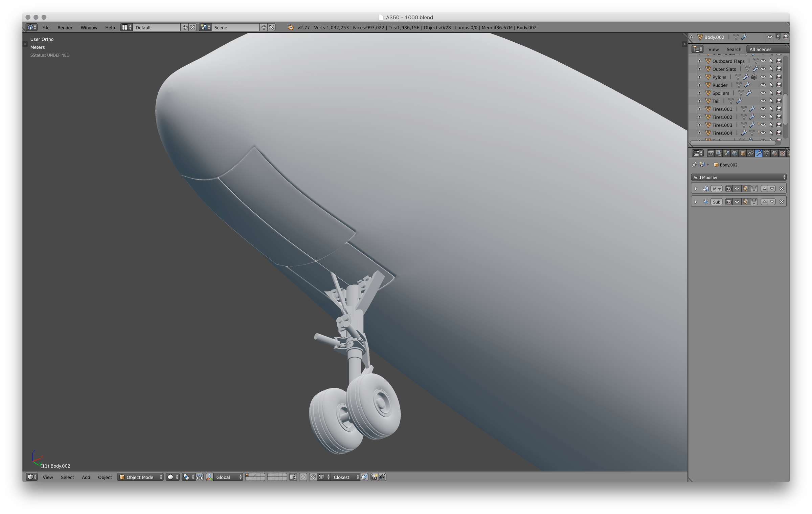Image resolution: width=812 pixels, height=514 pixels.
Task: Move the Mirror modifier down
Action: coord(772,189)
